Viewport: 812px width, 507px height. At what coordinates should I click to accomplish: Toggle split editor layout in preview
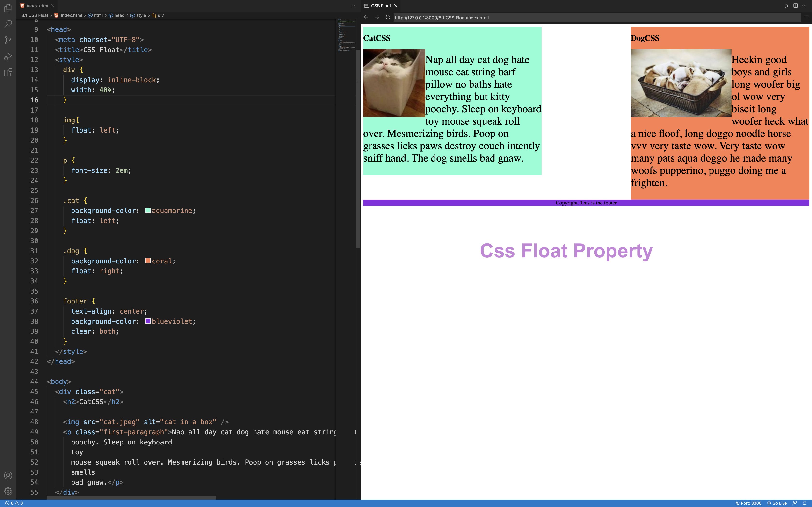tap(796, 6)
